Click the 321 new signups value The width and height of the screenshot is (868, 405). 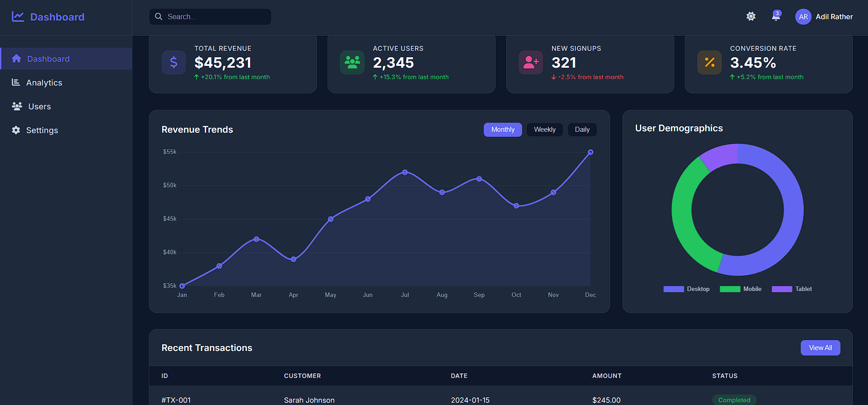564,63
